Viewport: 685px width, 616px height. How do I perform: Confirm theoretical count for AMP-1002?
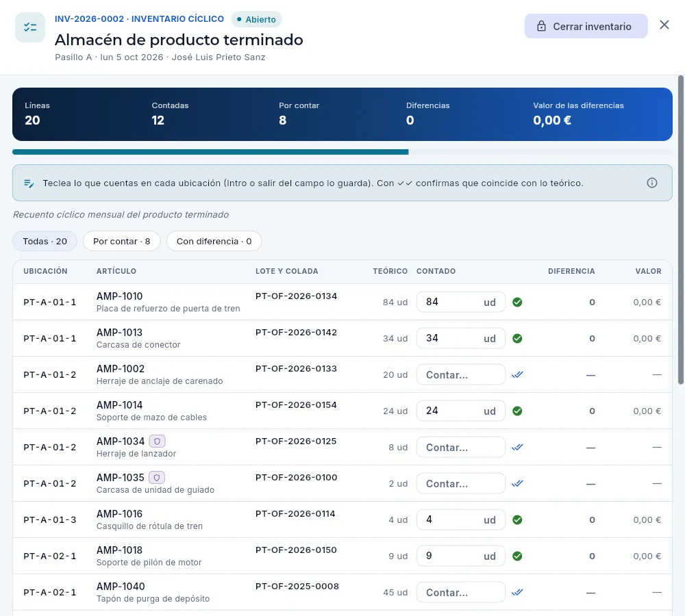tap(517, 374)
